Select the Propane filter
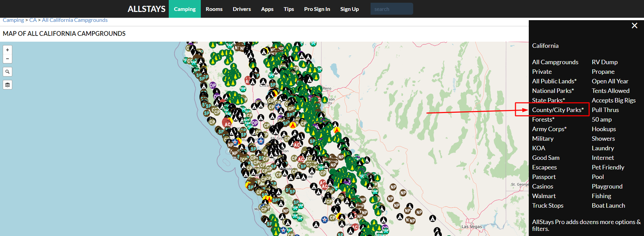 [603, 72]
